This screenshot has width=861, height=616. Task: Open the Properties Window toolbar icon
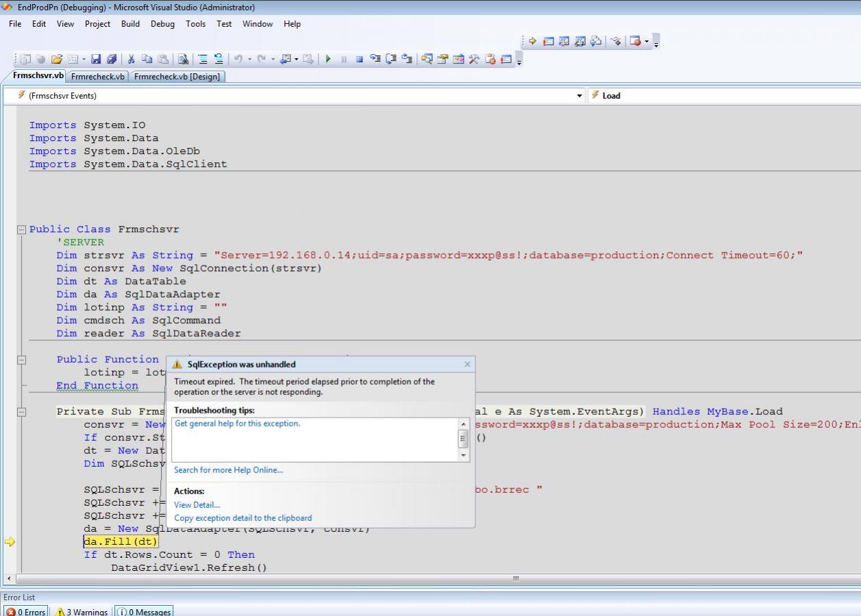[x=442, y=59]
